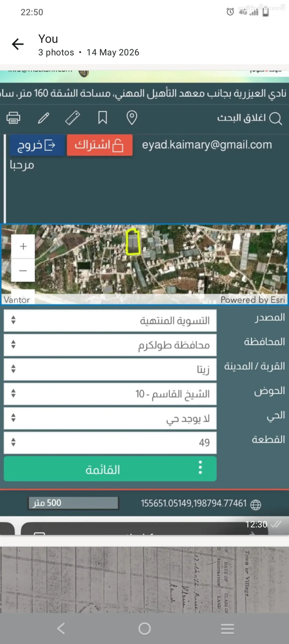Click the printer icon in toolbar
The height and width of the screenshot is (644, 289).
(x=13, y=118)
